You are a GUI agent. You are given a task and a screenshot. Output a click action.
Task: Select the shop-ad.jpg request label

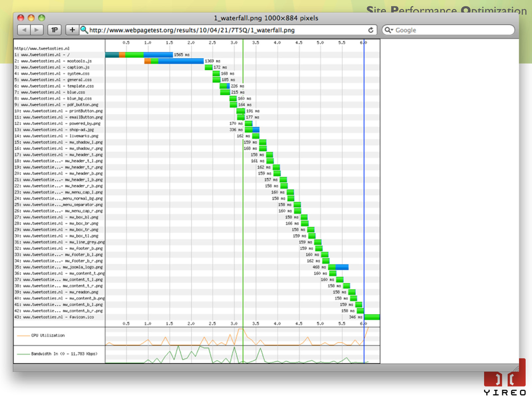pyautogui.click(x=54, y=130)
